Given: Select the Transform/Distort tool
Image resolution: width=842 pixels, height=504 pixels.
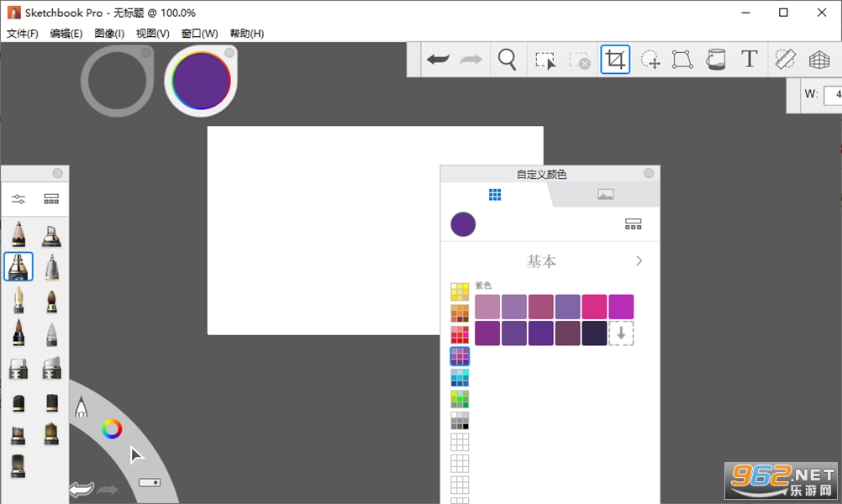Looking at the screenshot, I should tap(682, 60).
